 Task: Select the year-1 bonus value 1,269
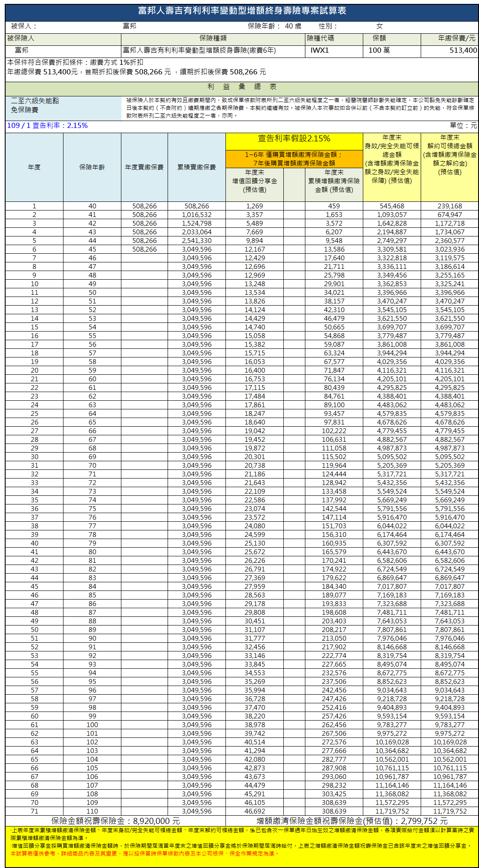[x=254, y=206]
